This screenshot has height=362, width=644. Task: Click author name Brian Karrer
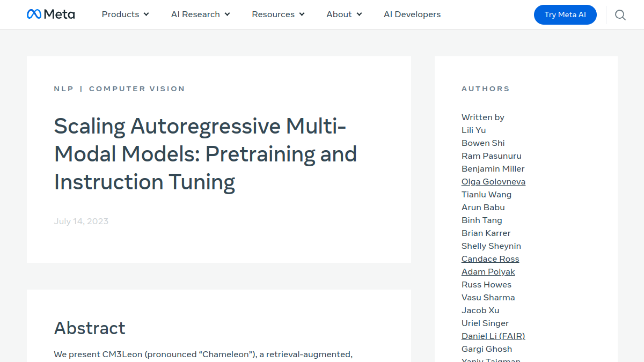(x=486, y=233)
